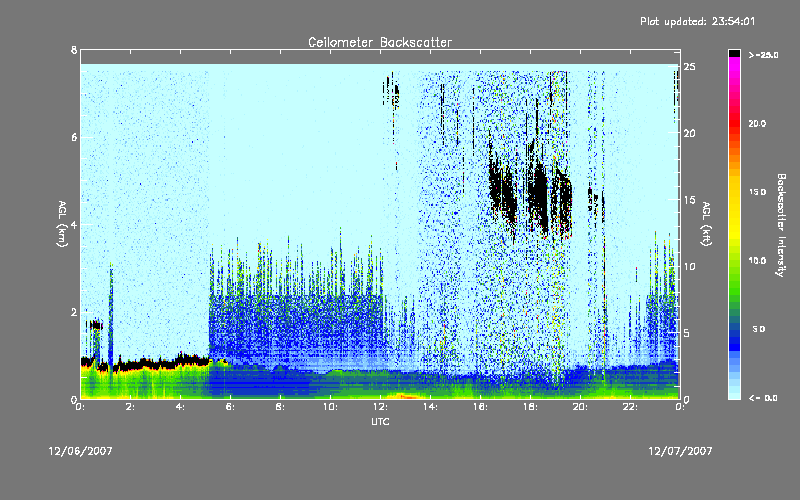800x500 pixels.
Task: Click the '4' tick on the left km axis
Action: (74, 224)
